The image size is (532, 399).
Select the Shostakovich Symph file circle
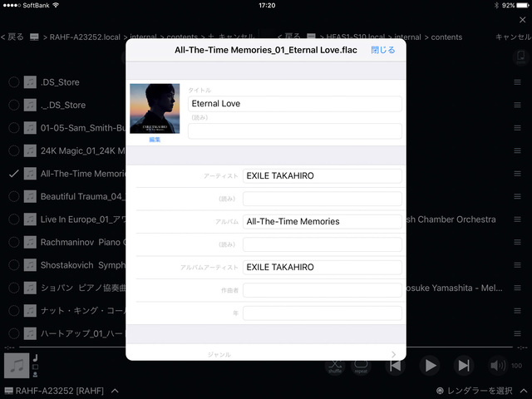14,265
